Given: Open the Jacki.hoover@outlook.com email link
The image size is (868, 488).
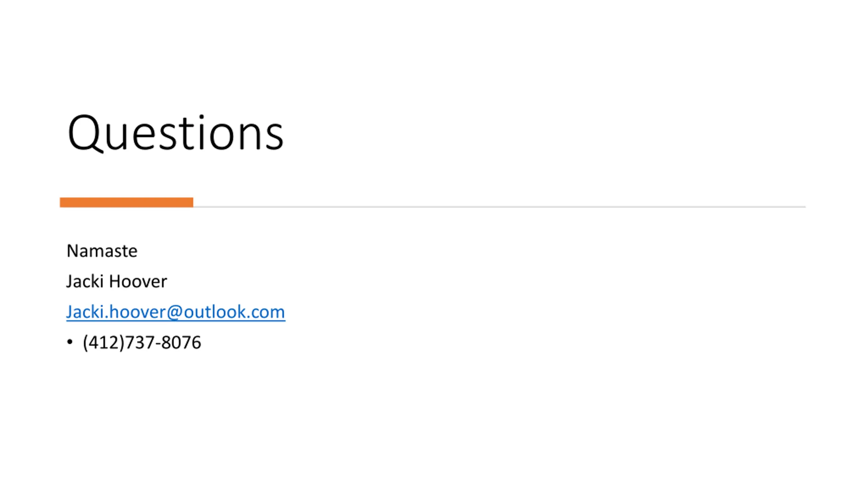Looking at the screenshot, I should (x=176, y=312).
